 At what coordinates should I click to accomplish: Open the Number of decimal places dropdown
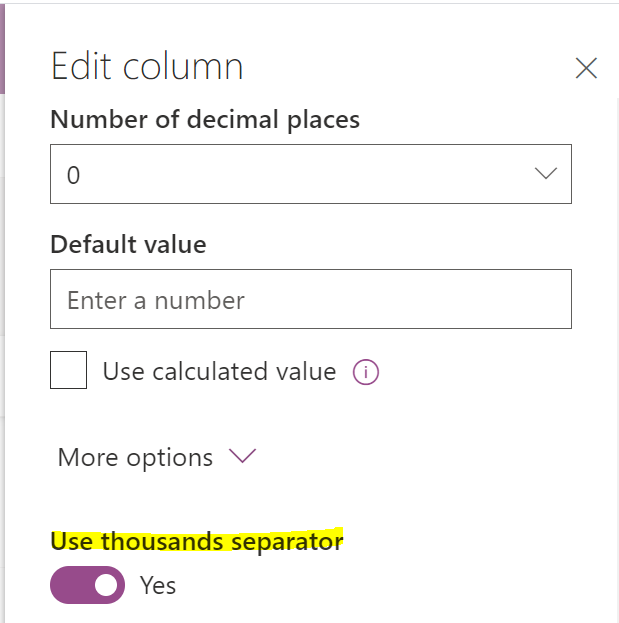(310, 175)
